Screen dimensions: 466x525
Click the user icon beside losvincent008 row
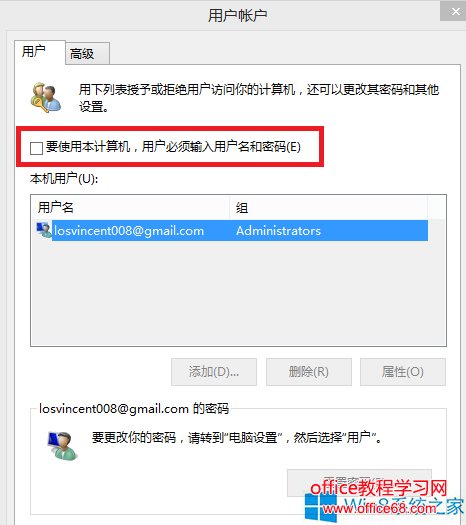[x=44, y=230]
